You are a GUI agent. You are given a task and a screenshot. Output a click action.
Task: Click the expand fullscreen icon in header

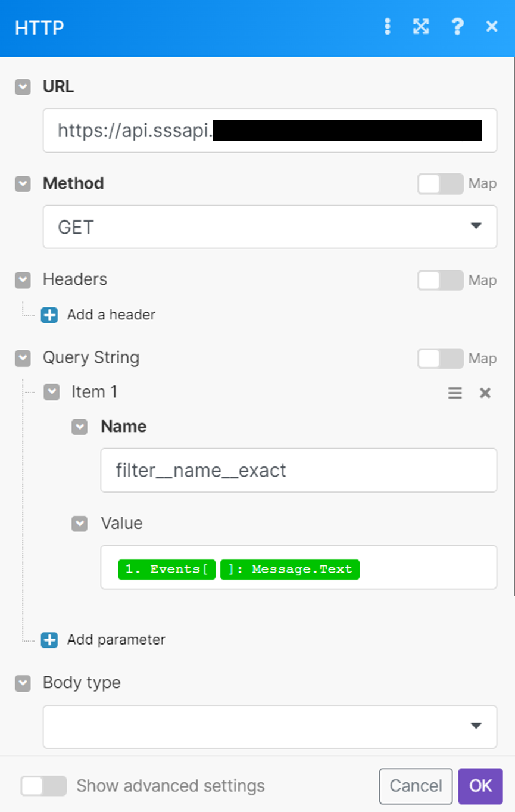pyautogui.click(x=421, y=26)
